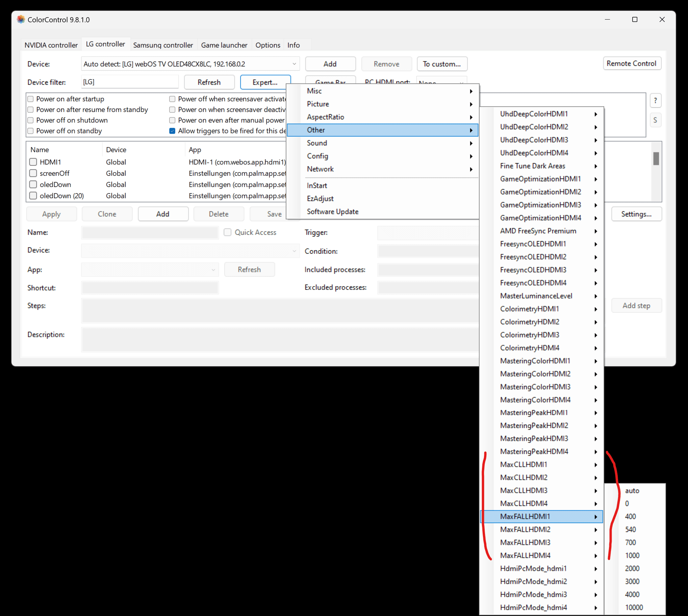Click the S button below help
688x616 pixels.
tap(655, 120)
